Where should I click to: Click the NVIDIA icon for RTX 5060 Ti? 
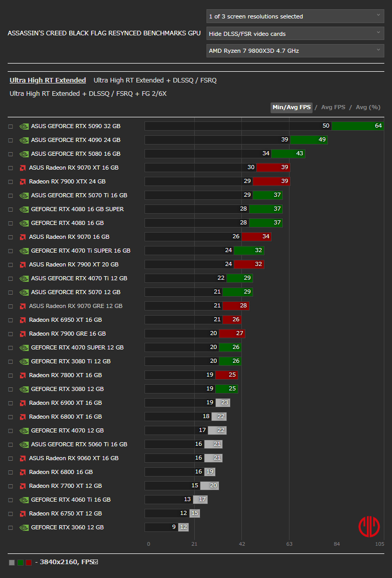(24, 444)
